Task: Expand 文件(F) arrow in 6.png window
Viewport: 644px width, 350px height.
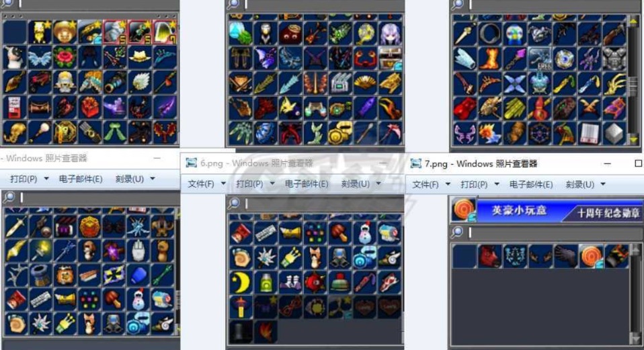Action: (x=223, y=183)
